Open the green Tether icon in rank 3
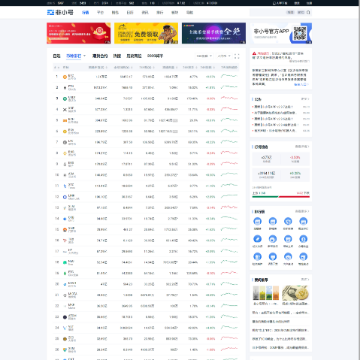The width and height of the screenshot is (360, 360). [x=65, y=99]
